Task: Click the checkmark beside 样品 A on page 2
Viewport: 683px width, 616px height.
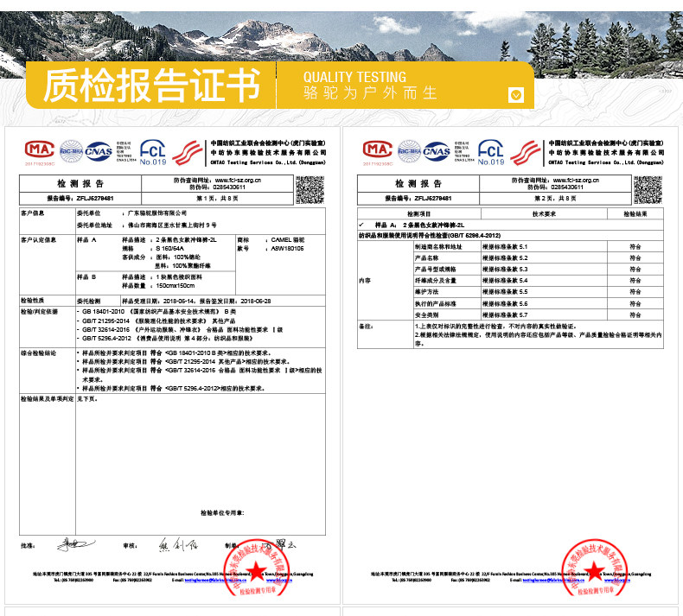Action: pos(361,225)
